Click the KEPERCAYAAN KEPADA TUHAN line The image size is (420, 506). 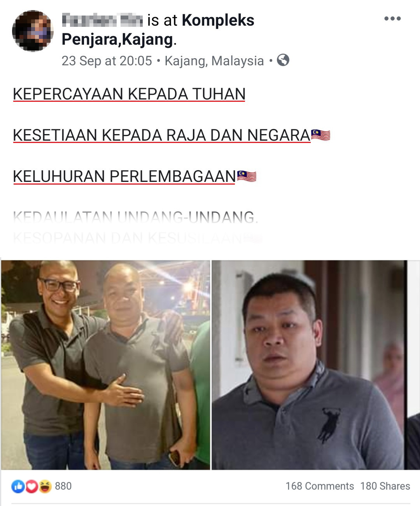point(129,94)
